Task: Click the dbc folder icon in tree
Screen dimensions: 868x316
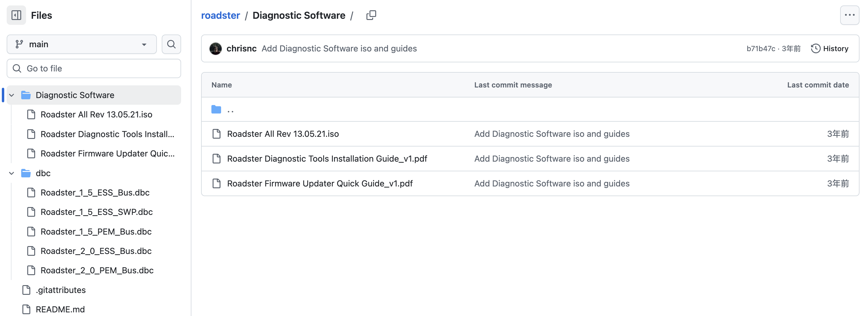Action: [x=26, y=173]
